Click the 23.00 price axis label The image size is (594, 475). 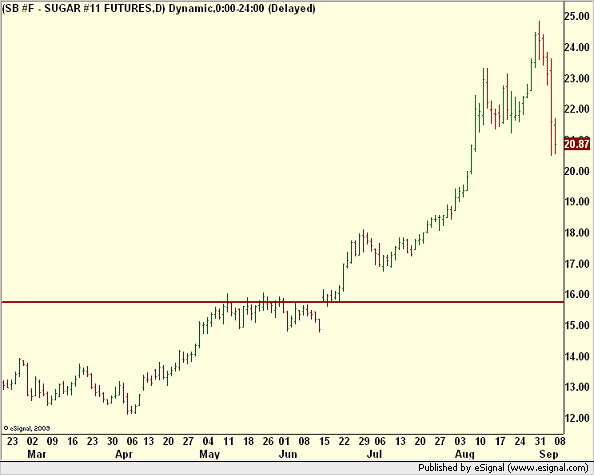pyautogui.click(x=577, y=78)
